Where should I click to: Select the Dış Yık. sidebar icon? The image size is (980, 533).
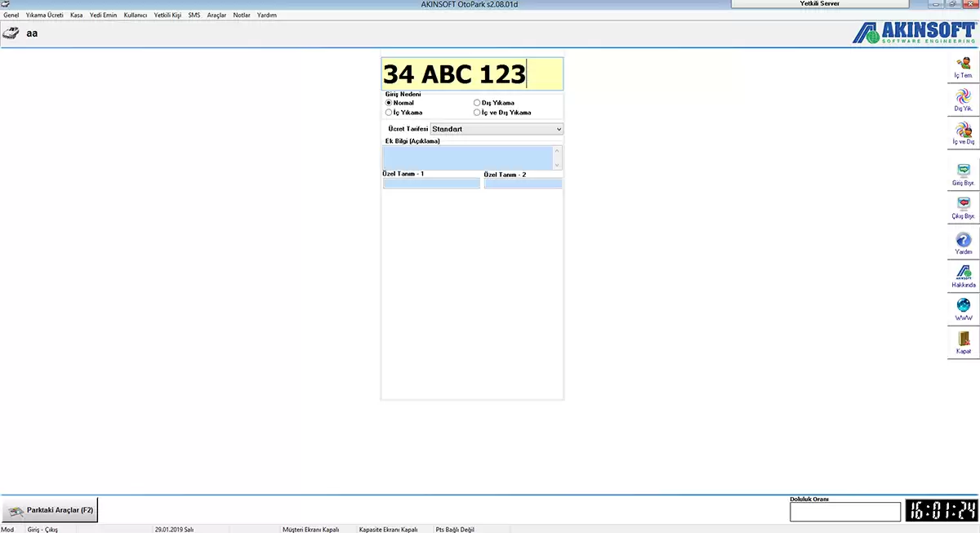[964, 99]
